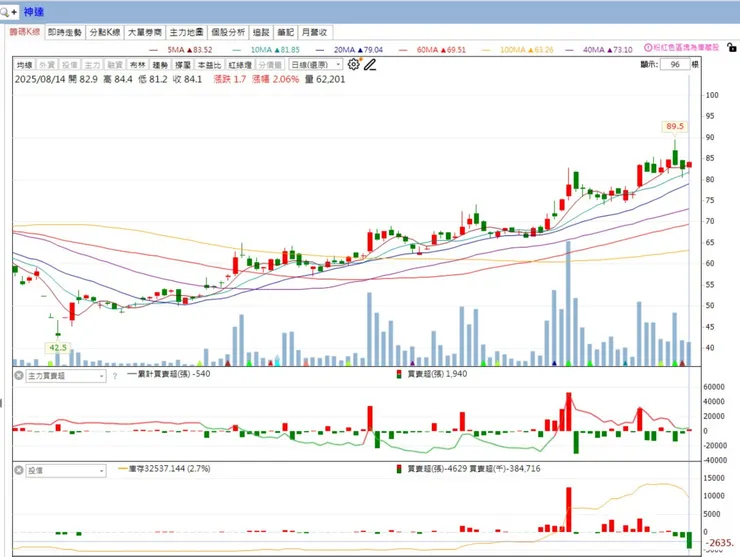The height and width of the screenshot is (557, 740).
Task: Toggle the 投信 overlay in chart toolbar
Action: pos(69,65)
